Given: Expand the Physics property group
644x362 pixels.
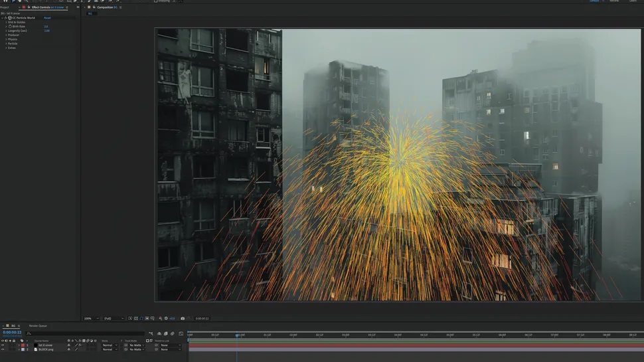Looking at the screenshot, I should click(6, 39).
